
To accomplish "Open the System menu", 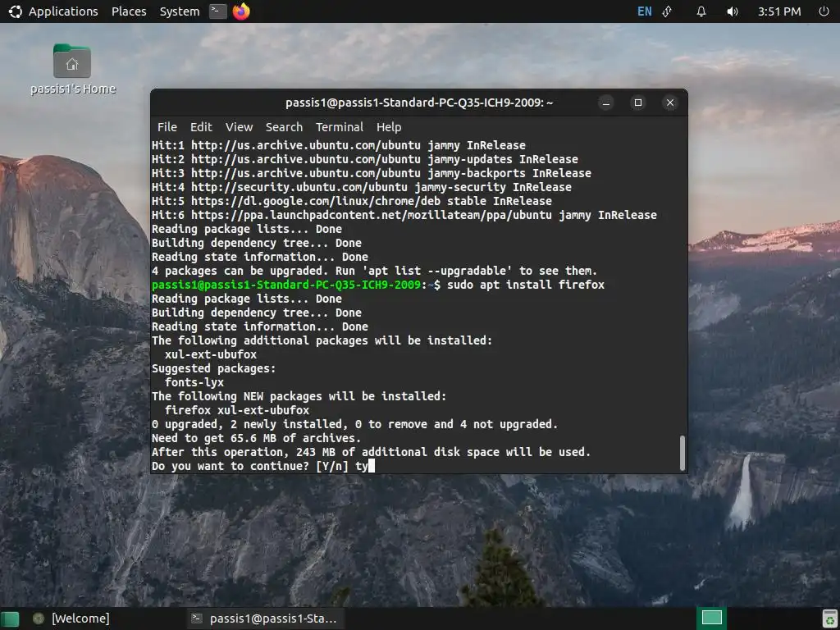I will [180, 11].
